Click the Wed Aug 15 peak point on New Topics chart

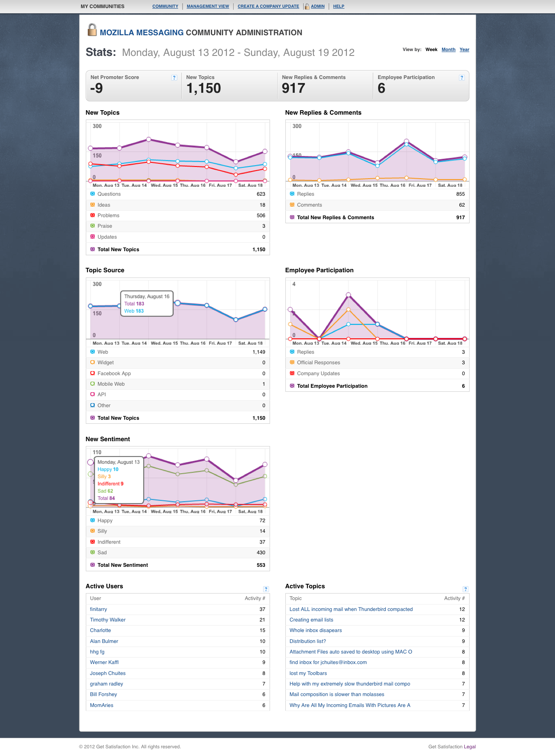tap(149, 139)
